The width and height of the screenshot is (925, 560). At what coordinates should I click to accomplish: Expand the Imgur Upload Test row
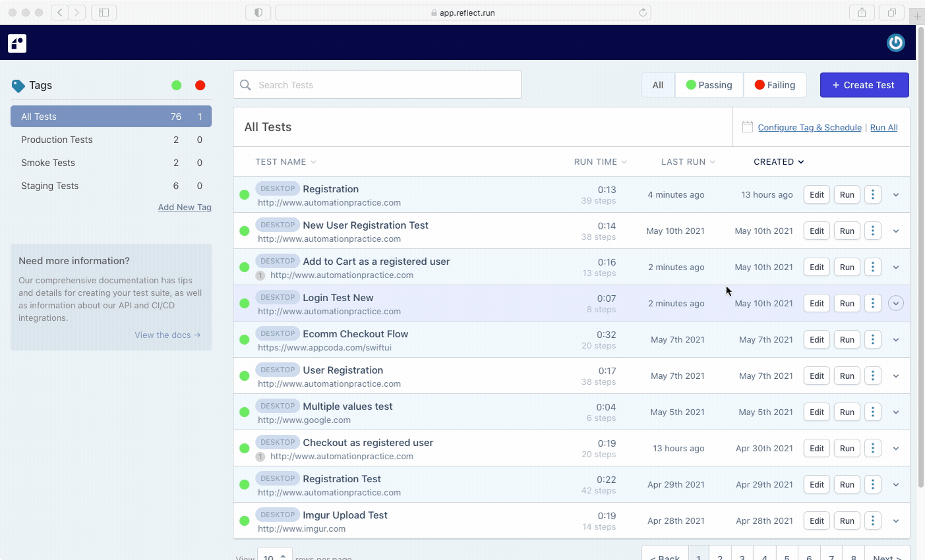click(x=895, y=520)
